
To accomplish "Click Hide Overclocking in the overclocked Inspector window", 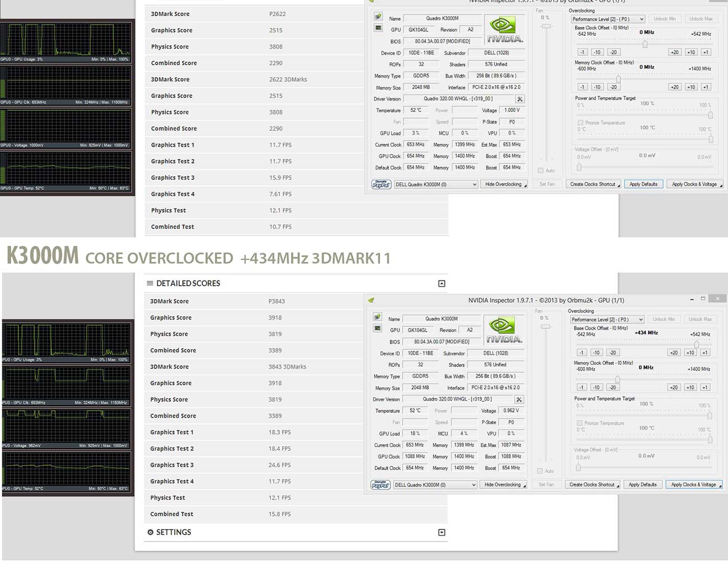I will click(x=503, y=485).
